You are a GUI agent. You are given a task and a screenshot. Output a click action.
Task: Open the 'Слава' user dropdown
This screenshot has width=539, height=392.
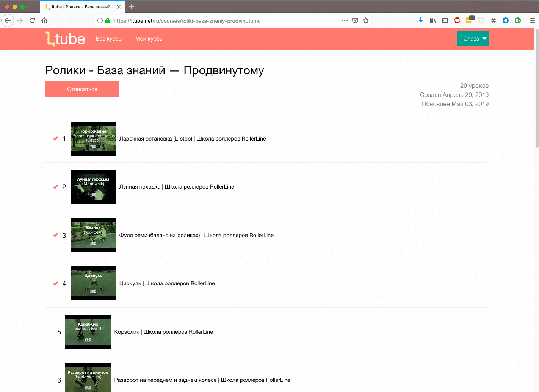coord(473,39)
